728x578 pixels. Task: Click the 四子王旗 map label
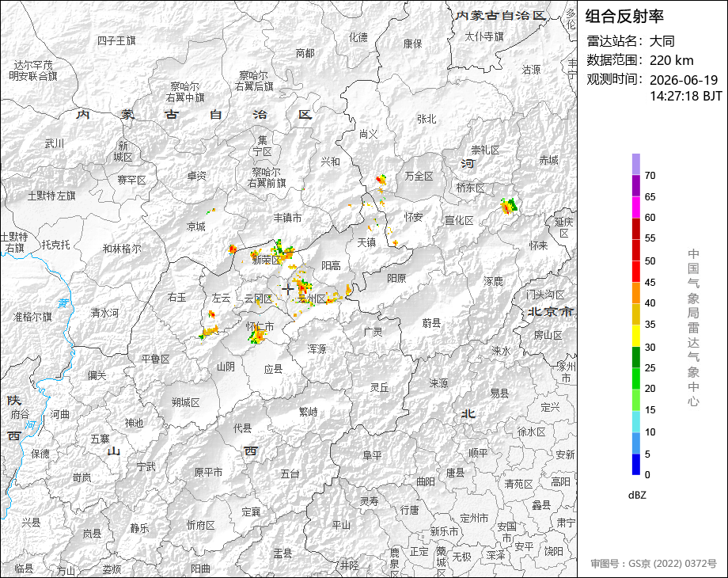click(x=116, y=41)
